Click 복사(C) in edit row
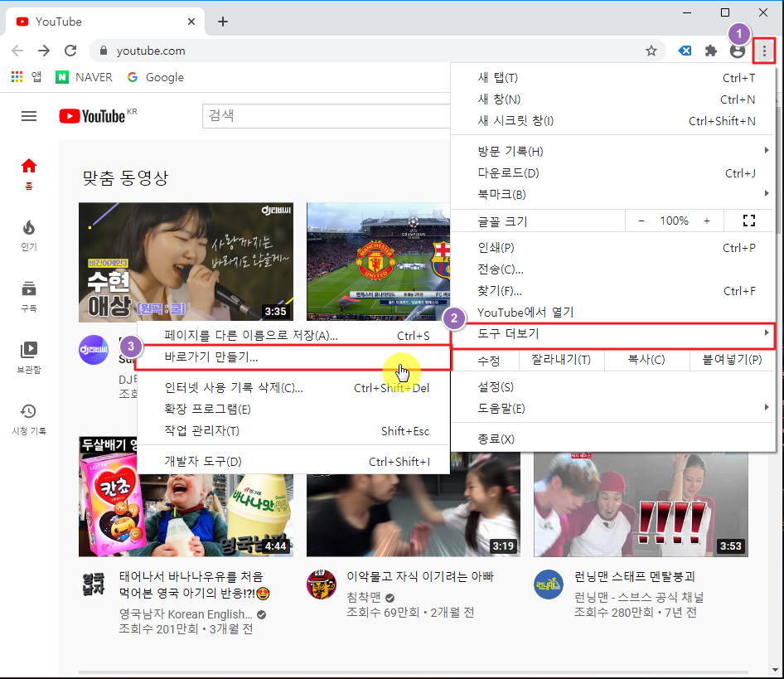 [x=646, y=360]
